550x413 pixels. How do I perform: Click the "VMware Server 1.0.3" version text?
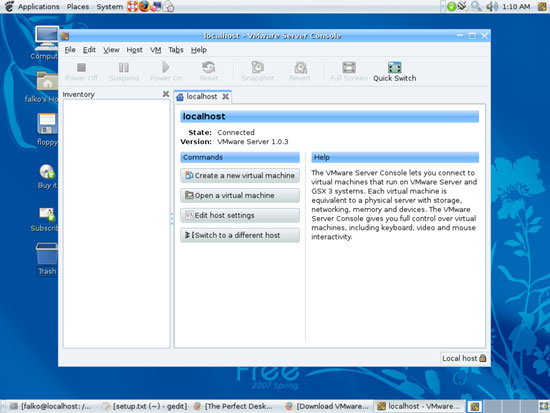[x=253, y=142]
